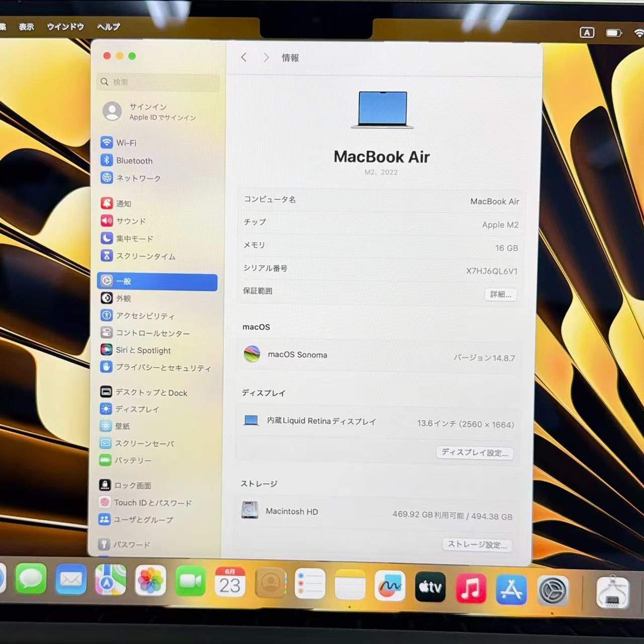
Task: Open スクリーンタイム settings
Action: pyautogui.click(x=138, y=256)
